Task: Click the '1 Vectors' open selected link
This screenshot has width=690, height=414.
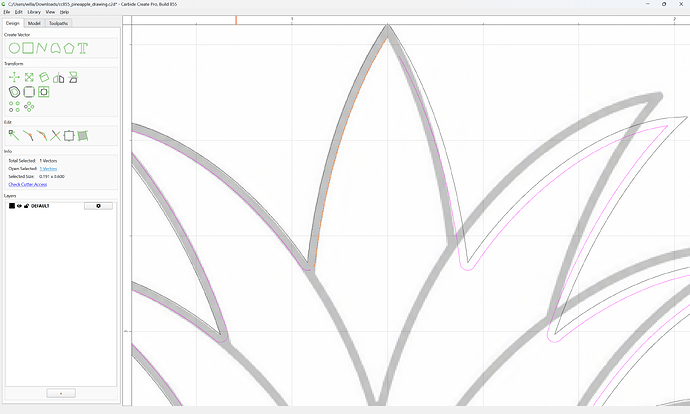Action: 48,169
